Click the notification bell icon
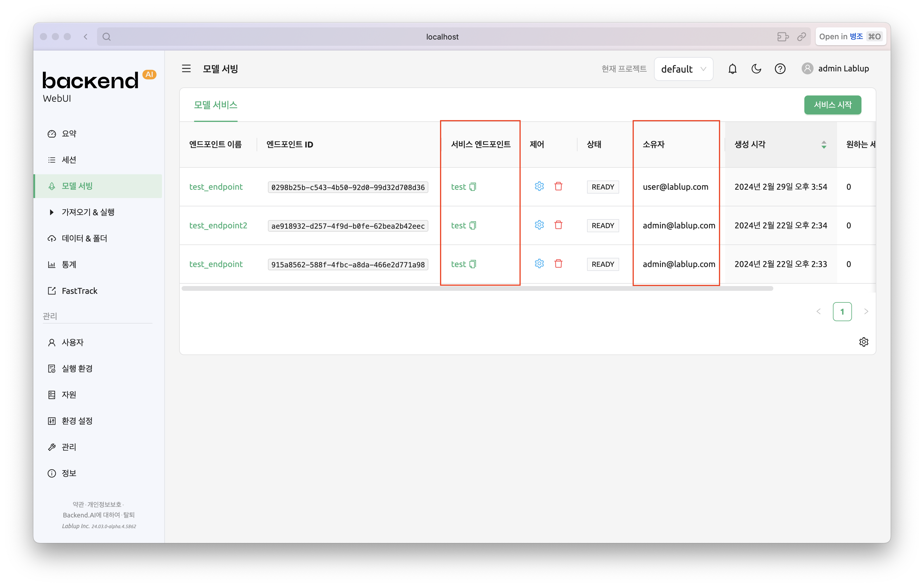The width and height of the screenshot is (924, 587). [x=732, y=69]
